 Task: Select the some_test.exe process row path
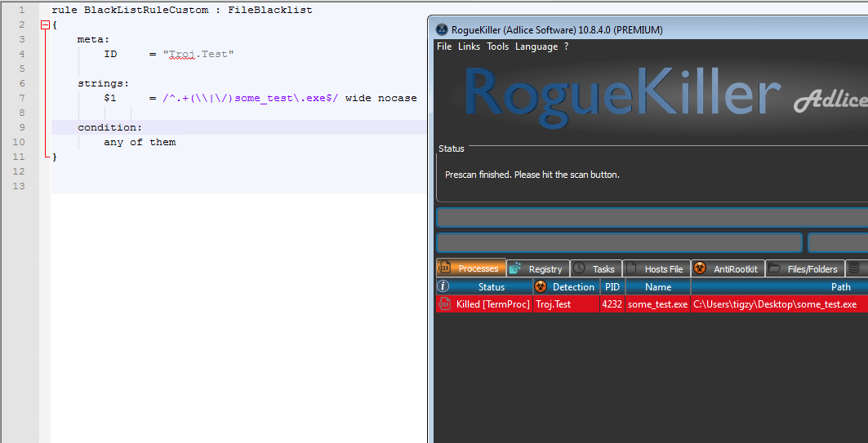[x=774, y=304]
